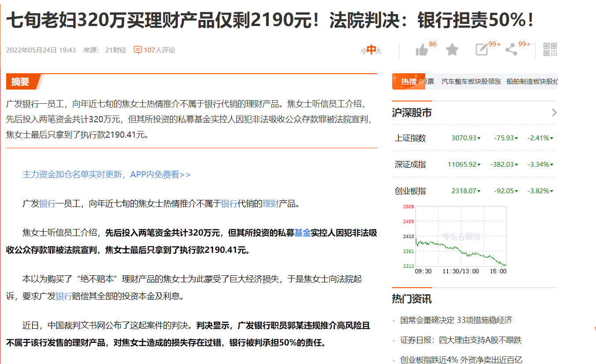This screenshot has width=596, height=364.
Task: Select small font size 小
Action: 364,51
